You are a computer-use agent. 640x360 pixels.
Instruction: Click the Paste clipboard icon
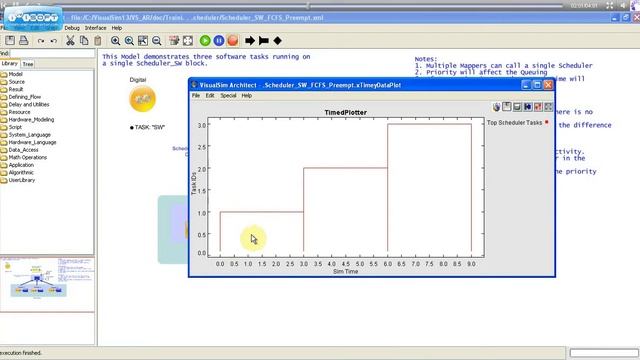tap(98, 40)
